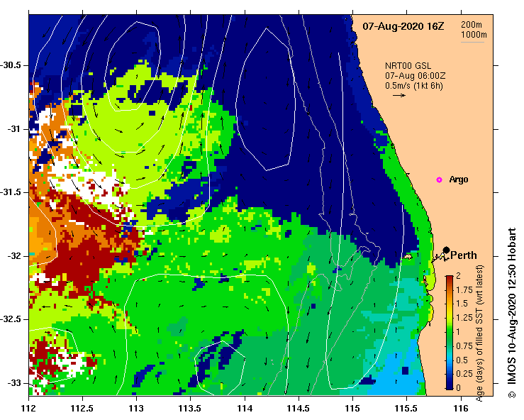Click longitude axis label 116
The height and width of the screenshot is (420, 524).
461,409
